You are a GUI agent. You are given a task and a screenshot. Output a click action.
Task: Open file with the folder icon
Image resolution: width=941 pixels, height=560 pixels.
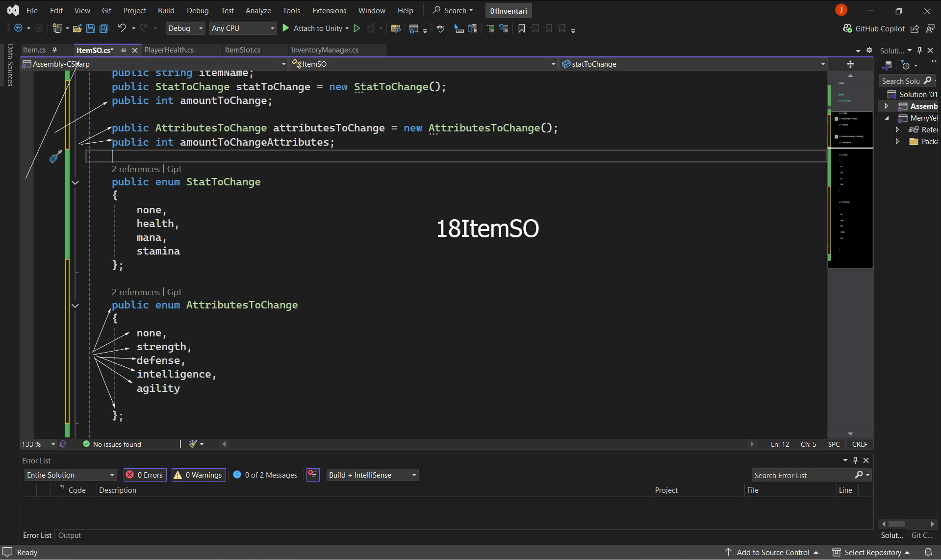coord(77,28)
